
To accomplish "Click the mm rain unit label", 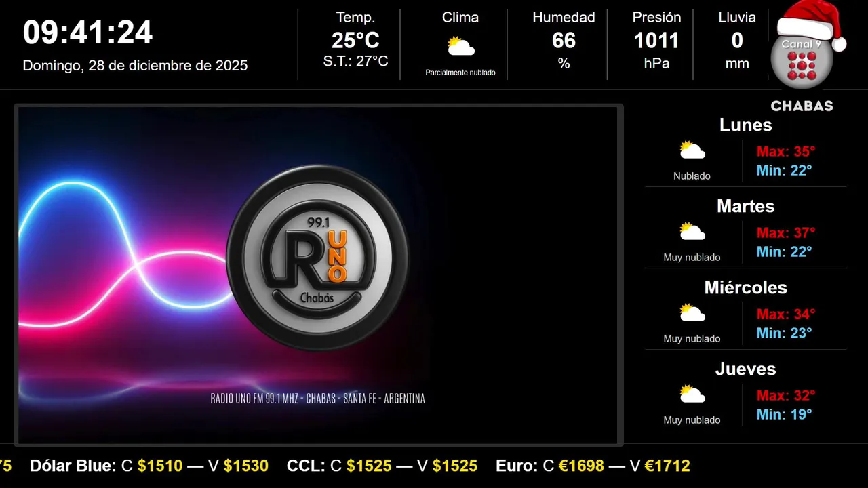I will tap(737, 64).
